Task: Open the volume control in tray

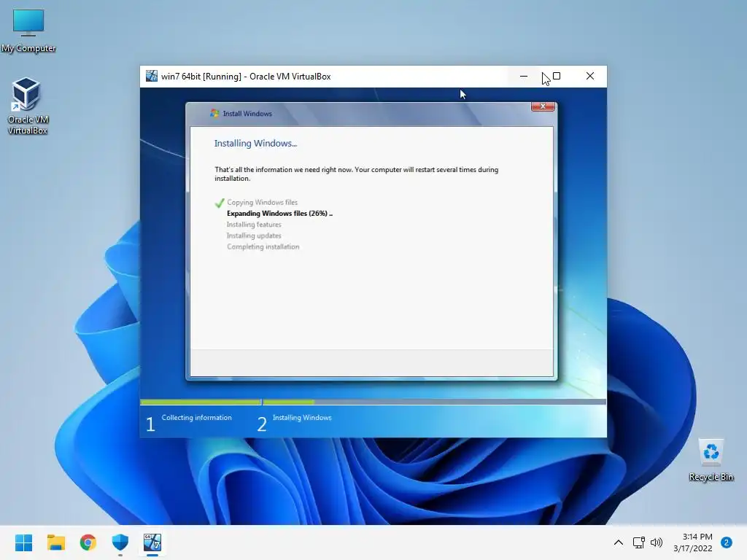Action: click(657, 542)
